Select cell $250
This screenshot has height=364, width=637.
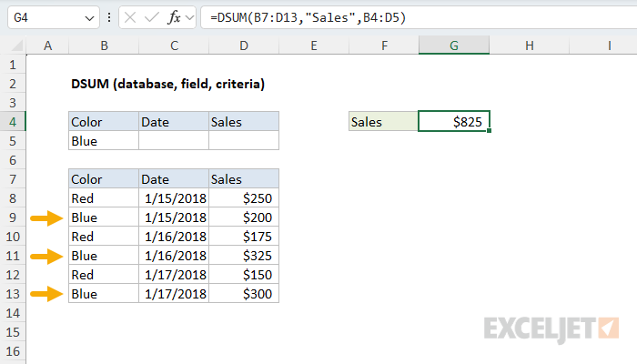(244, 197)
